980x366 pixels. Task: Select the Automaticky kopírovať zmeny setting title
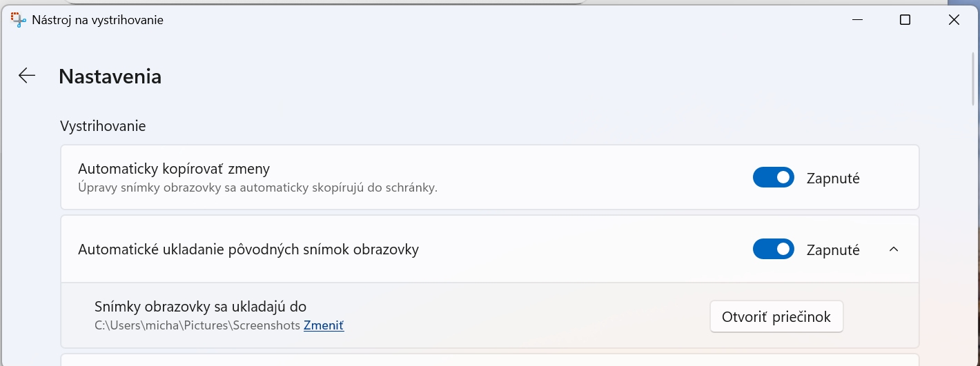point(174,169)
